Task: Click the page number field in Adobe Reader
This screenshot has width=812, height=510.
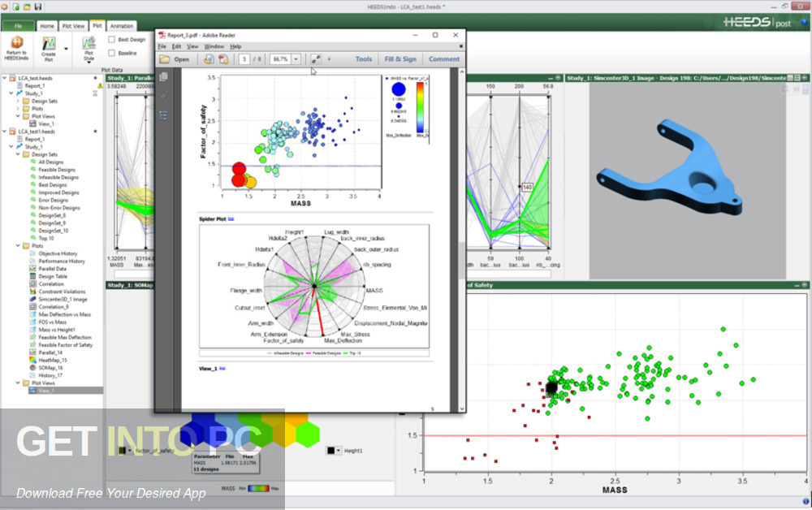Action: tap(244, 59)
